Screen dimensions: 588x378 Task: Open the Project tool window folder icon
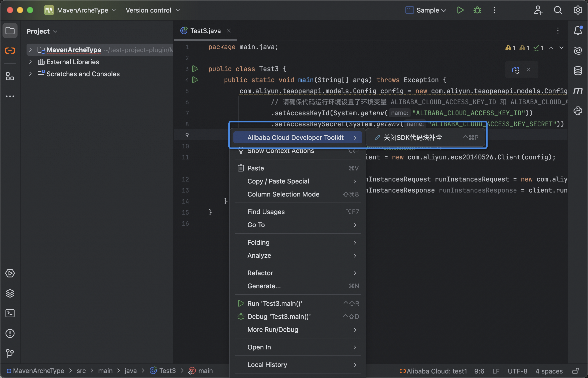click(10, 31)
